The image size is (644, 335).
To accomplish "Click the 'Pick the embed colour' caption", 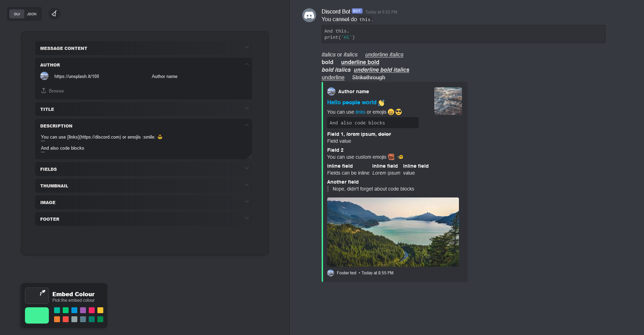I will pyautogui.click(x=73, y=300).
